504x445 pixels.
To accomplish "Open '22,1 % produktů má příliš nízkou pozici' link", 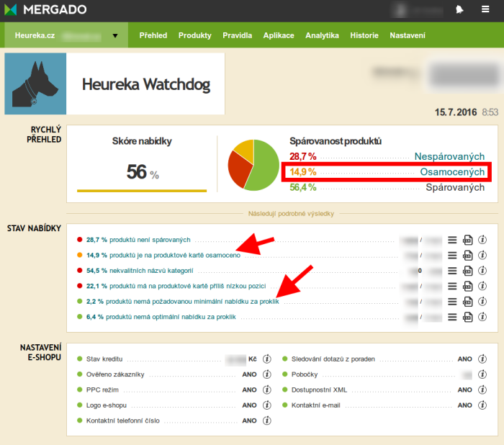I will pos(176,286).
